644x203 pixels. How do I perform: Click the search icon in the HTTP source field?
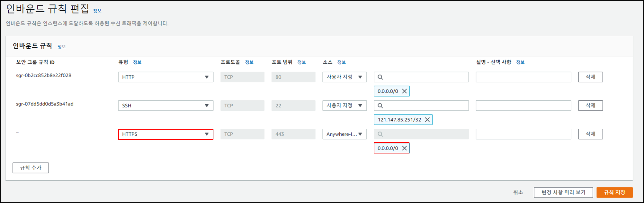point(380,77)
